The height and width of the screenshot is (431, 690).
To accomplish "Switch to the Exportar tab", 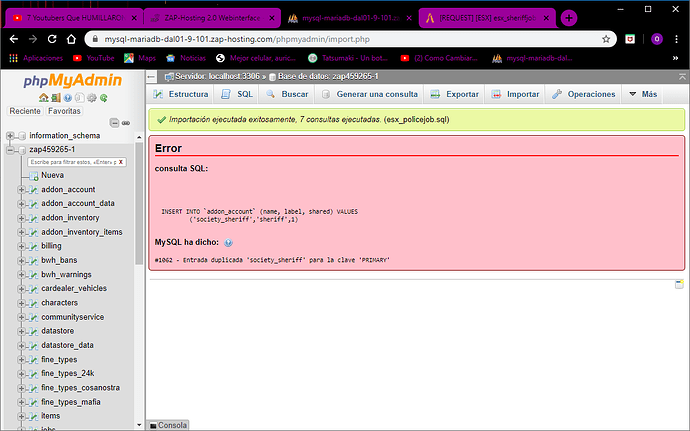I will tap(455, 94).
